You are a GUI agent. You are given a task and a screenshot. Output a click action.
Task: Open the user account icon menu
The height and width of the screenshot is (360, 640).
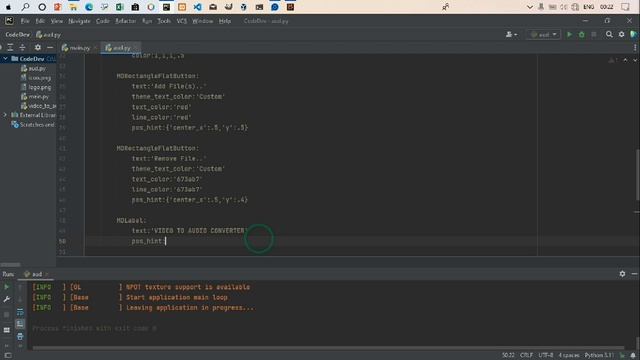tap(511, 35)
